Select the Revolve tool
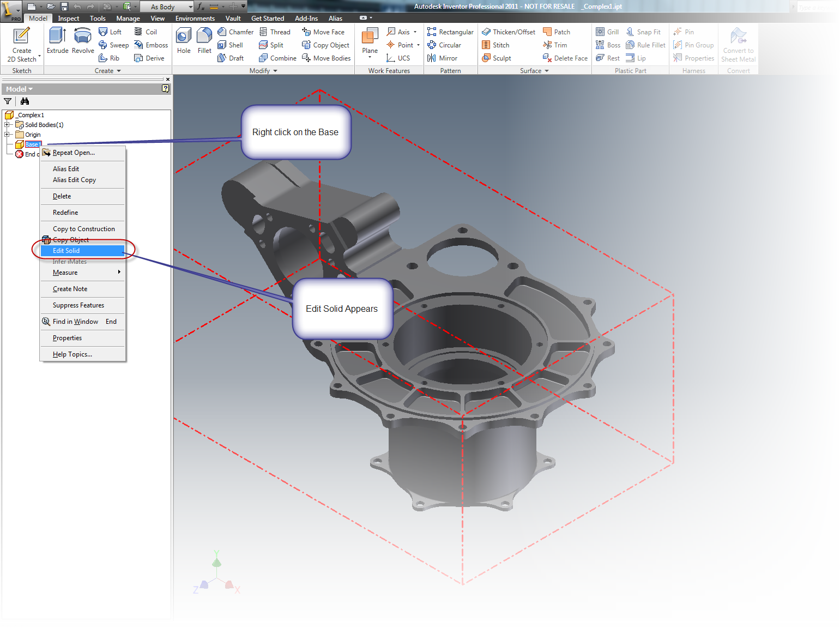The height and width of the screenshot is (628, 840). pos(83,41)
